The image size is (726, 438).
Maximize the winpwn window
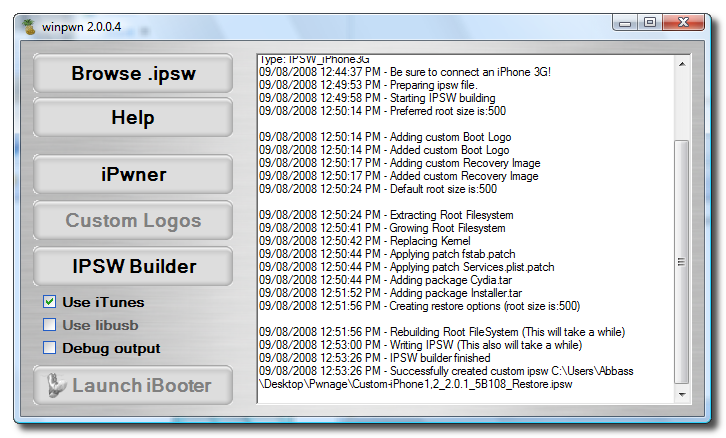tap(650, 21)
